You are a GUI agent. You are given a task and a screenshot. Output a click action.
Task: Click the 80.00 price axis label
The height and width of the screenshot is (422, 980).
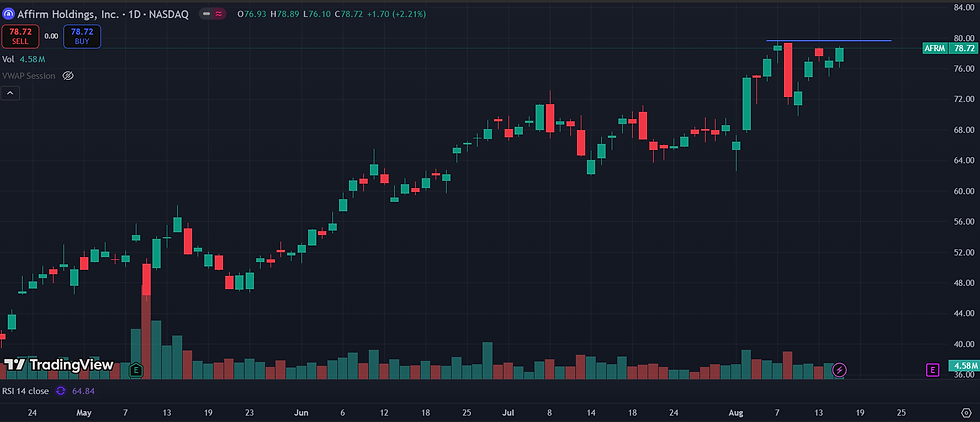click(x=964, y=38)
